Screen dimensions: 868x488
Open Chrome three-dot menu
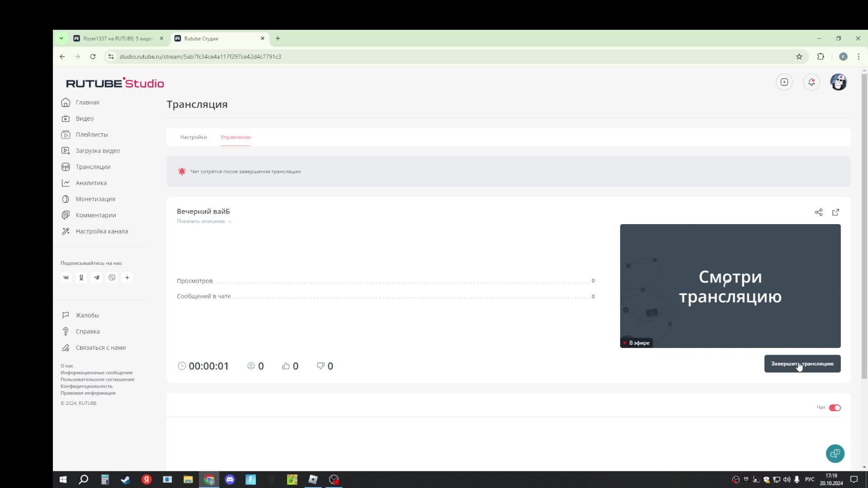click(859, 56)
